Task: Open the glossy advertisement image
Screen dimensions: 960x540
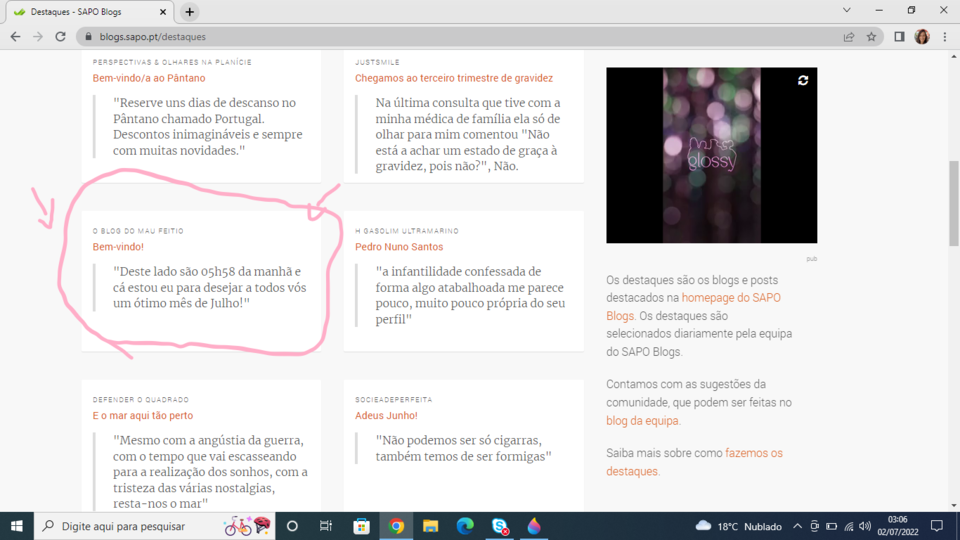Action: [711, 156]
